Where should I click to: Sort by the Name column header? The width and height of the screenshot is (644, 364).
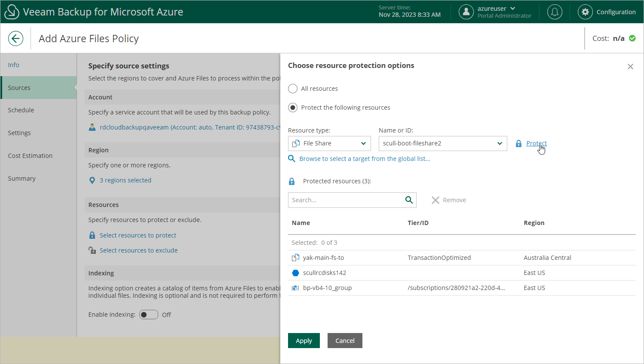301,223
